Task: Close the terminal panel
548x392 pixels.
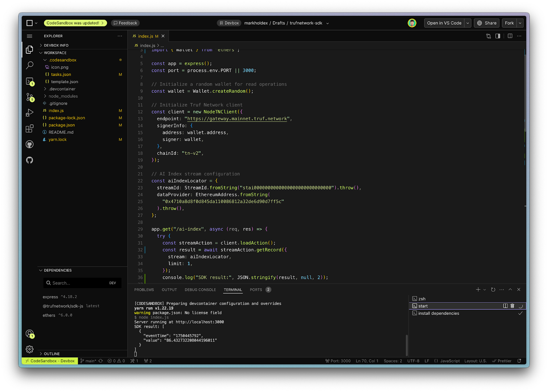Action: [519, 290]
